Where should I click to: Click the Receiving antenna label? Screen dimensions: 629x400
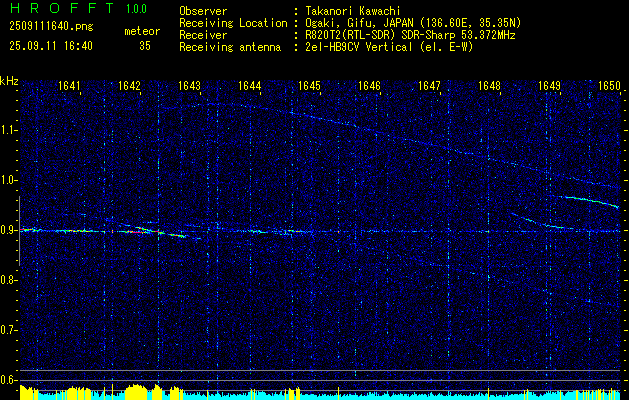[230, 47]
